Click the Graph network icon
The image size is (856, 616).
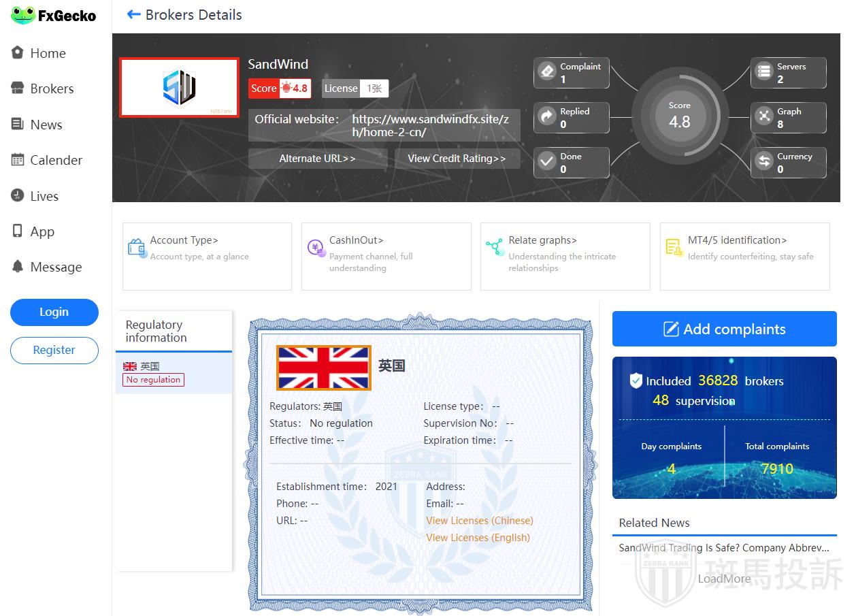click(x=764, y=117)
